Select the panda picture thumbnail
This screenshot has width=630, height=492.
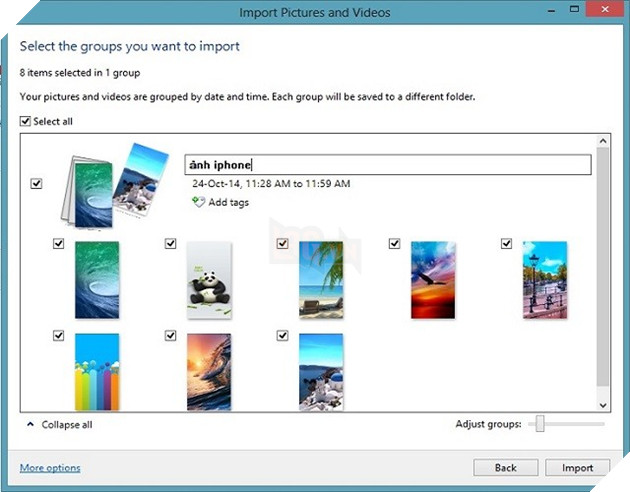[x=208, y=279]
